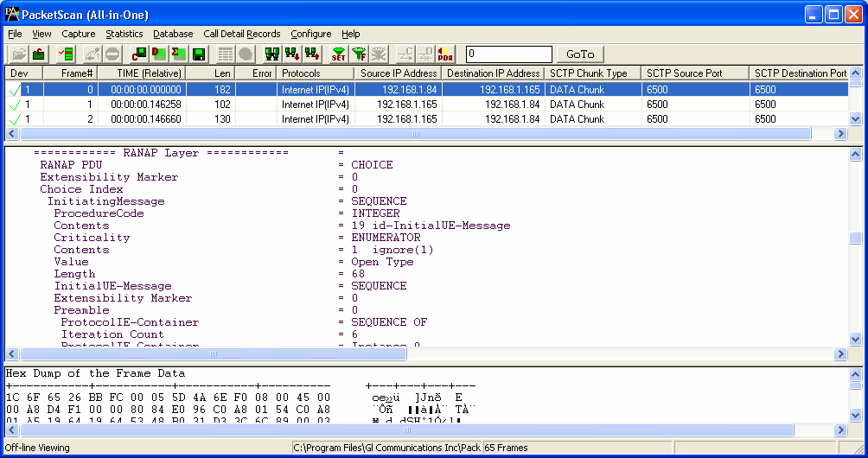Click the binoculars with down arrow icon
Screen dimensions: 868x458
tap(291, 54)
